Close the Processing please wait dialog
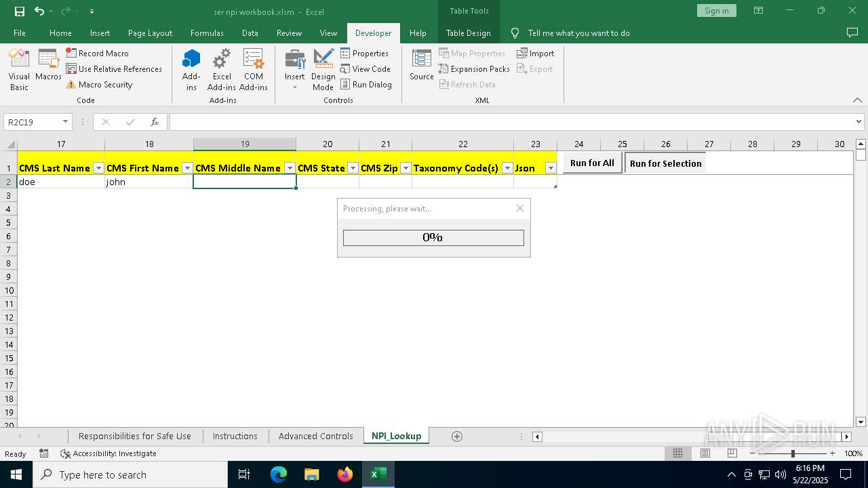 click(x=520, y=208)
